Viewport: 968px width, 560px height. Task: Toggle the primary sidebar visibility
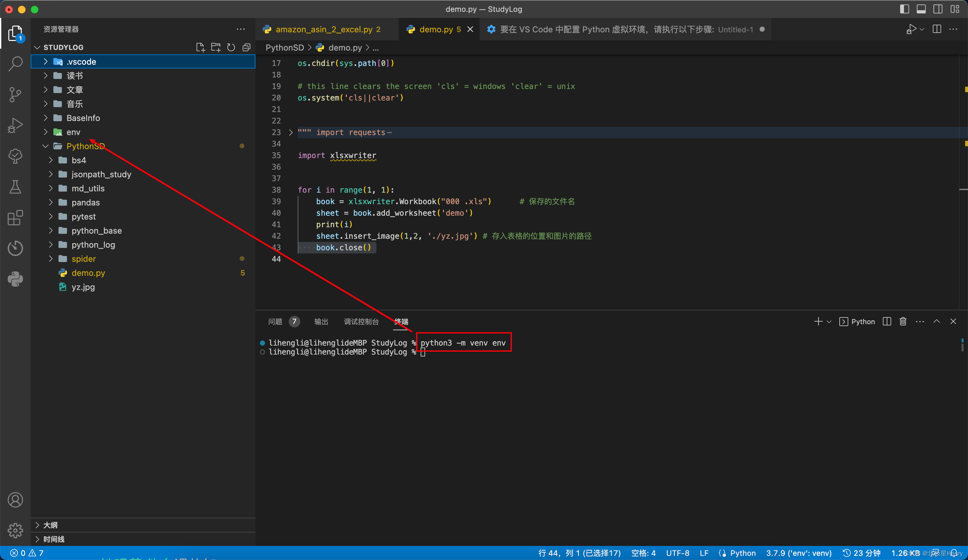click(x=905, y=9)
